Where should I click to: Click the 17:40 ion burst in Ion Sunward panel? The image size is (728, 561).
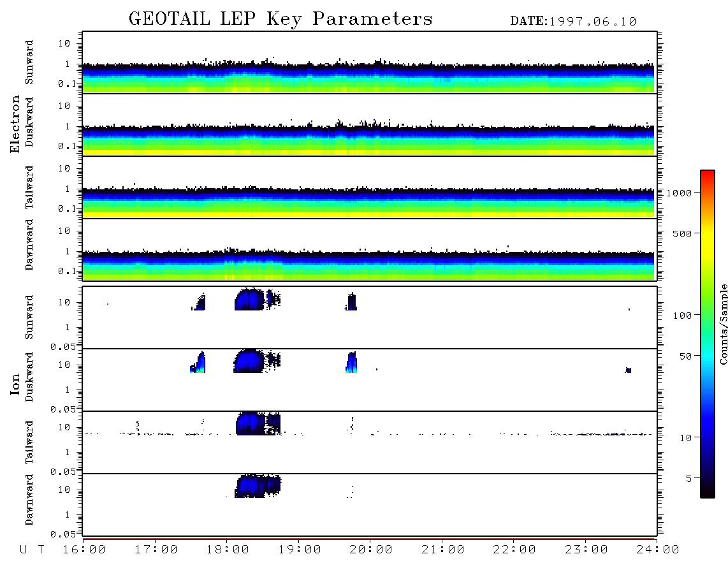[x=199, y=302]
